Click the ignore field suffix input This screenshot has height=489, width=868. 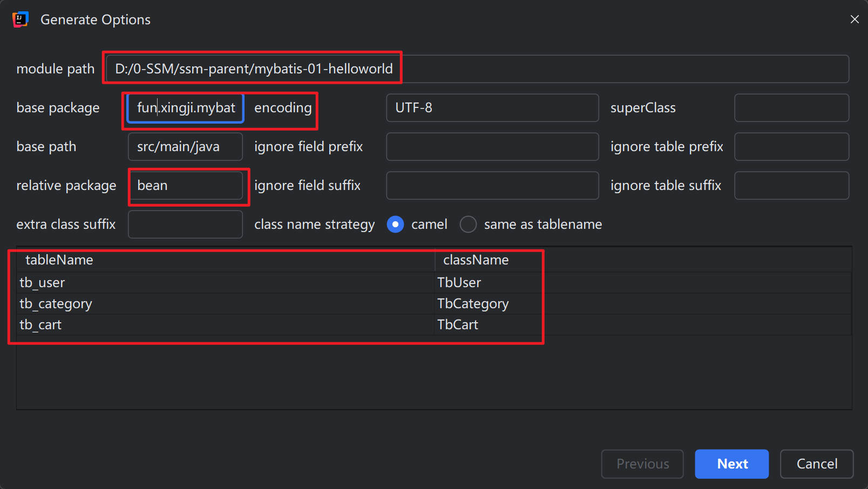pos(492,186)
